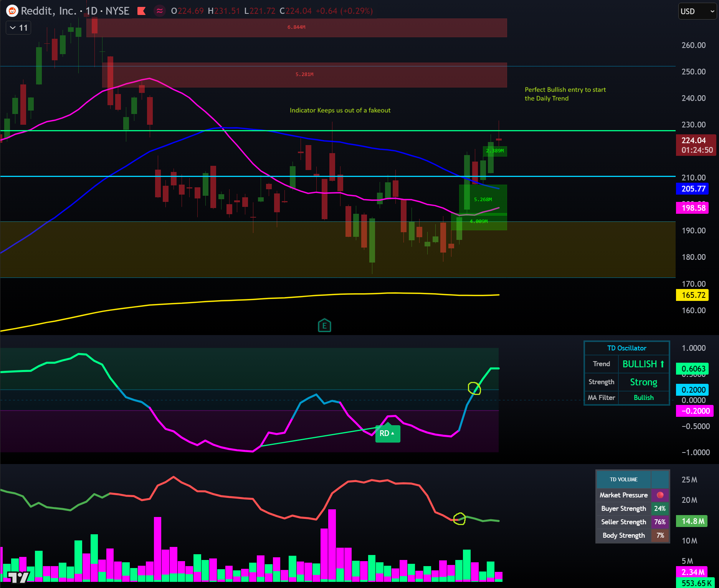Image resolution: width=719 pixels, height=588 pixels.
Task: Click the blue 205.77 price level label
Action: pos(692,189)
